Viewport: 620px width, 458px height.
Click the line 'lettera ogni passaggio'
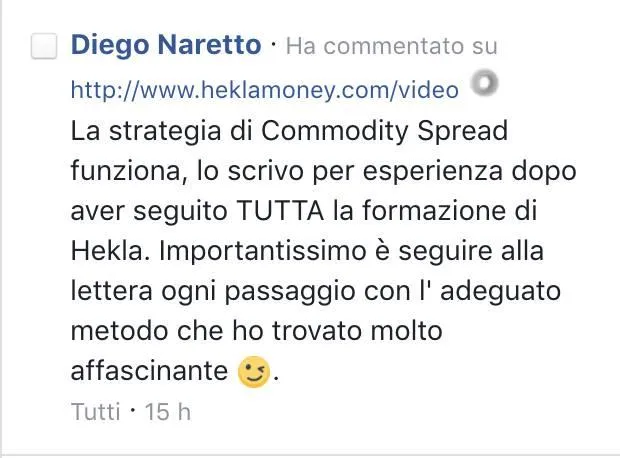coord(316,292)
